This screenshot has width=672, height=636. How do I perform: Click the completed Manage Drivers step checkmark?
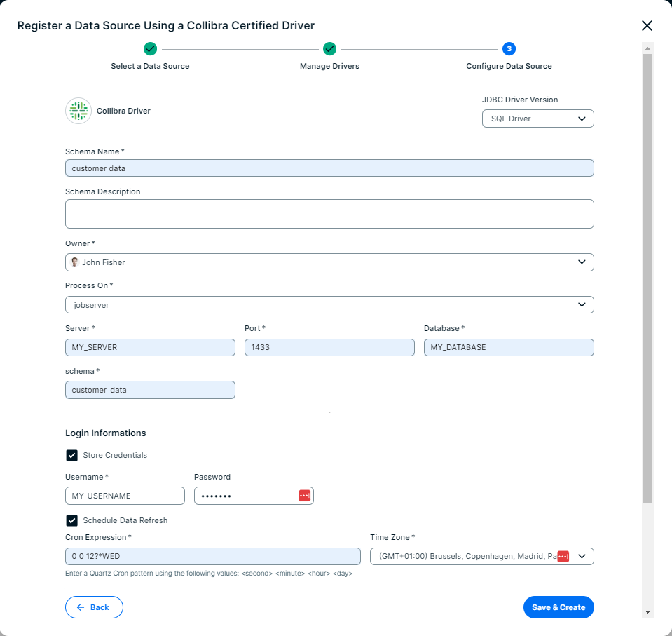point(329,48)
